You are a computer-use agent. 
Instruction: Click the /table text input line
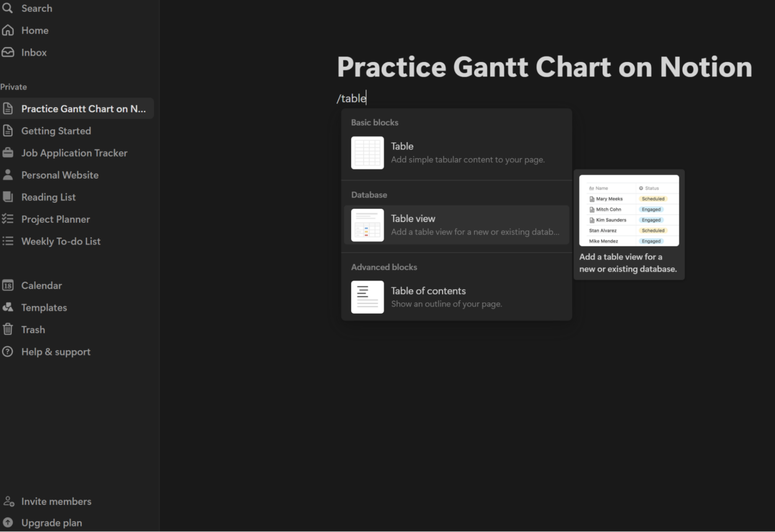pyautogui.click(x=352, y=98)
